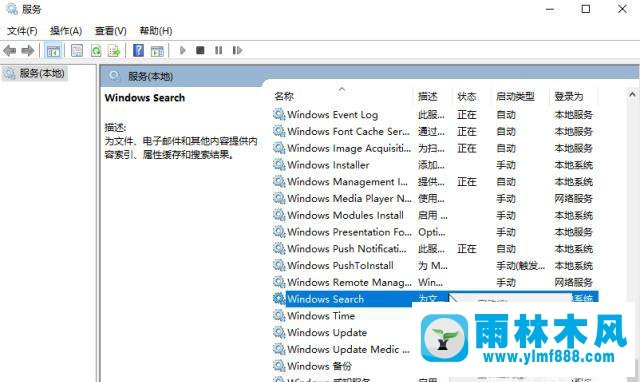Screen dimensions: 640x382
Task: Sort by the 状态 column header
Action: [467, 96]
